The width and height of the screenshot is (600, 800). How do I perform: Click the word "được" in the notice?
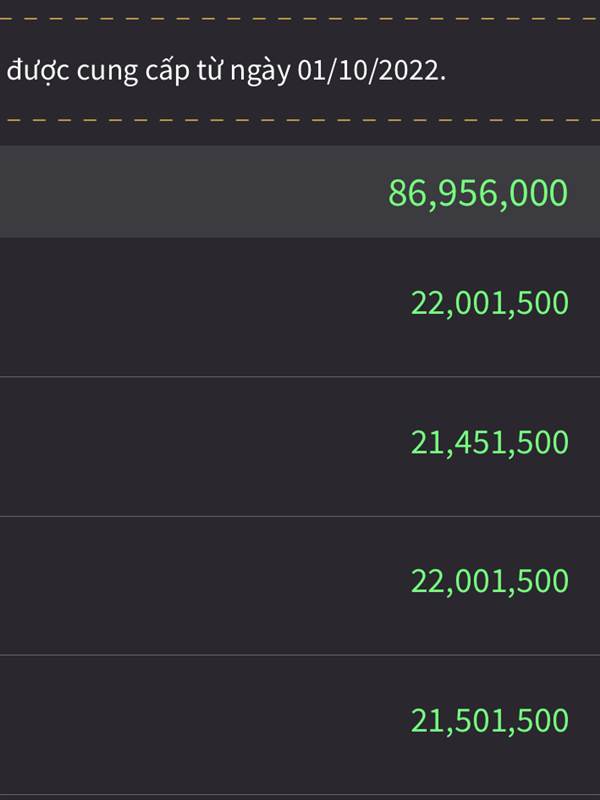tap(37, 70)
